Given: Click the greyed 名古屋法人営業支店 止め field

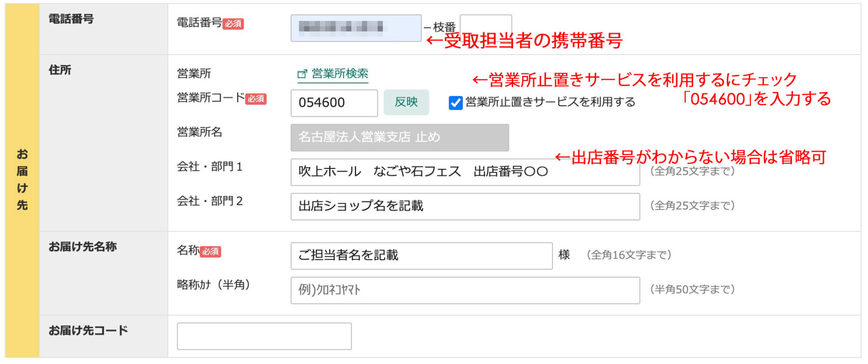Looking at the screenshot, I should pos(400,137).
